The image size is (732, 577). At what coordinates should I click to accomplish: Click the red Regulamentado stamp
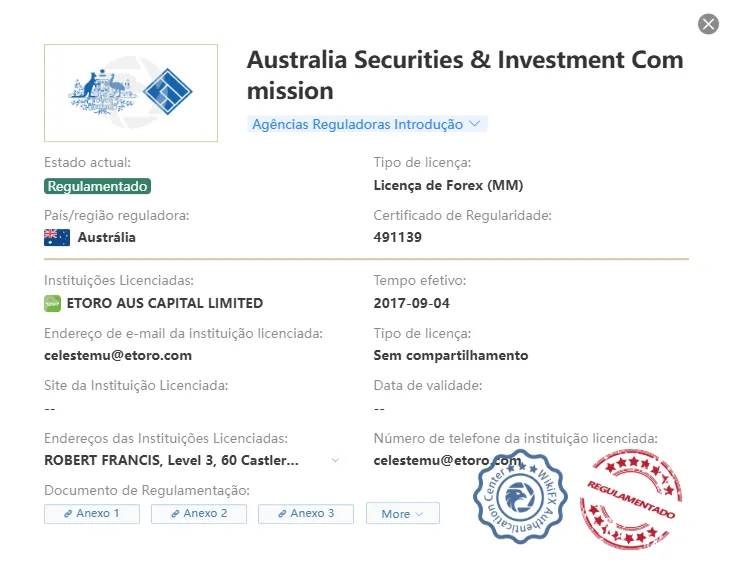coord(631,499)
